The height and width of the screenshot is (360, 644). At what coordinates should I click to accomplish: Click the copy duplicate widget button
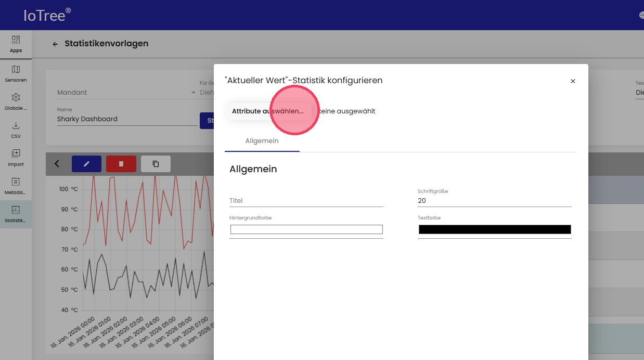156,164
